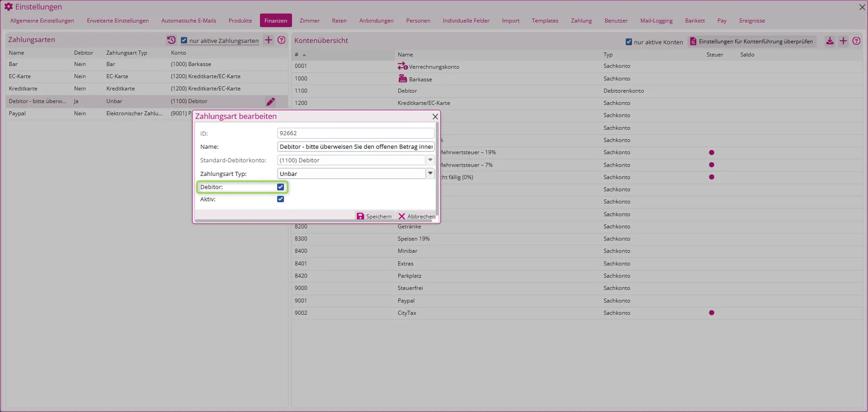Expand the Standard-Debitorkonto dropdown
The image size is (868, 412).
430,160
